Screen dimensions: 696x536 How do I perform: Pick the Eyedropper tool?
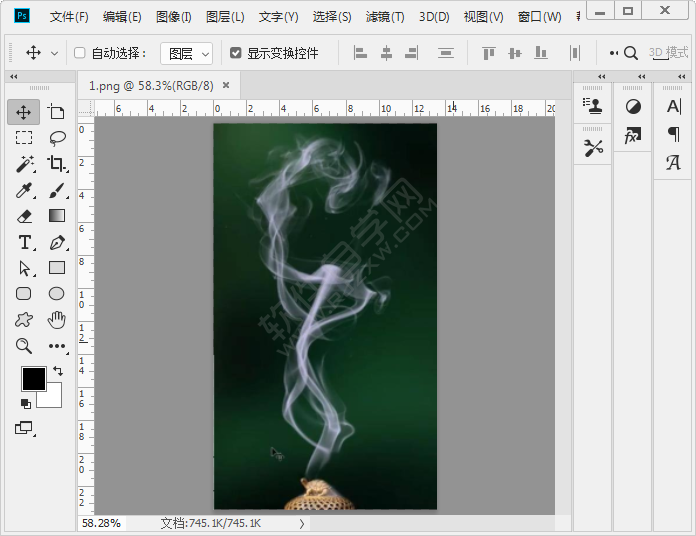(24, 190)
